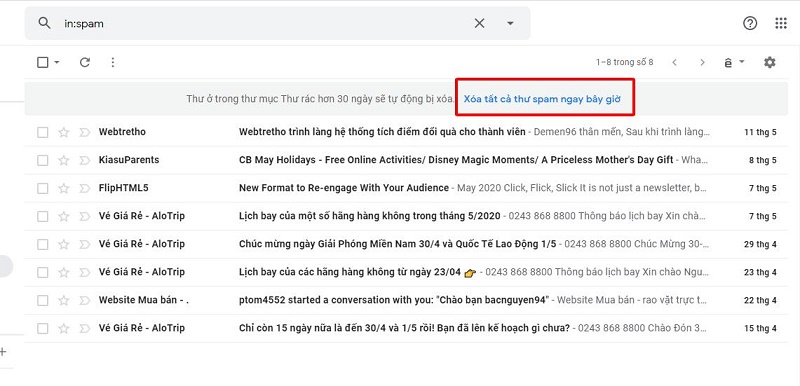Star the 'từ ngày 23/04' AloTrip email

click(63, 273)
